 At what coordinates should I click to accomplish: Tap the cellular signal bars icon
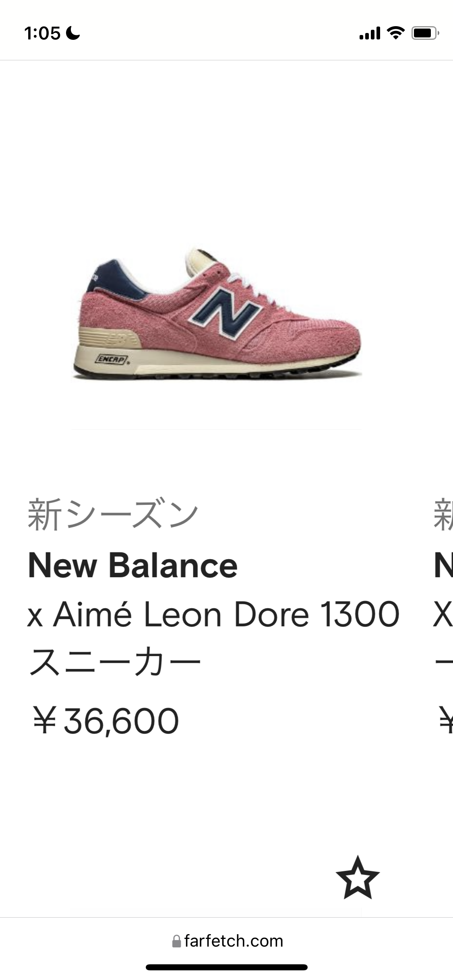coord(370,33)
